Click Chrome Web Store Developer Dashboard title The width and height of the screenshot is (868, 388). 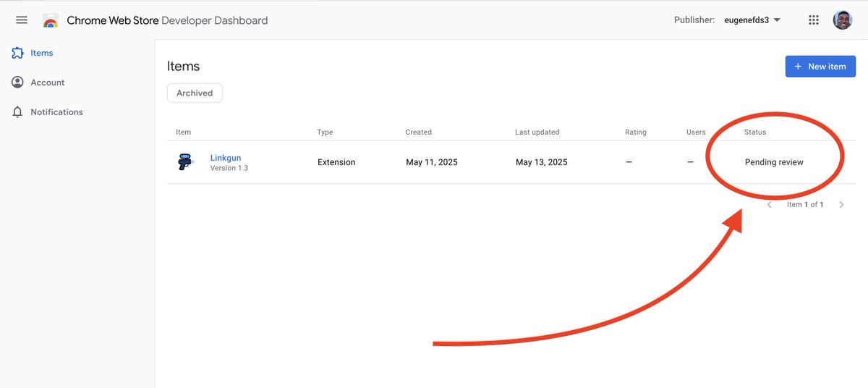click(x=167, y=20)
